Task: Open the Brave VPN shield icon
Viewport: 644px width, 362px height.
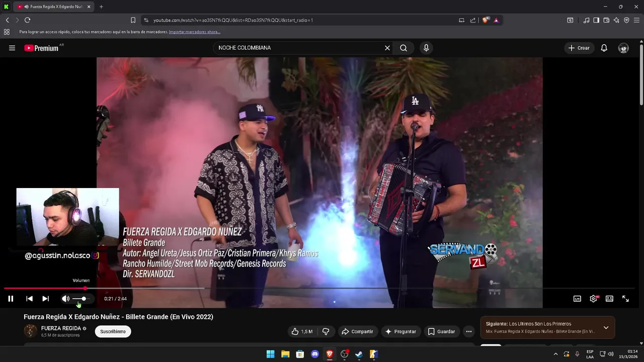Action: (626, 20)
